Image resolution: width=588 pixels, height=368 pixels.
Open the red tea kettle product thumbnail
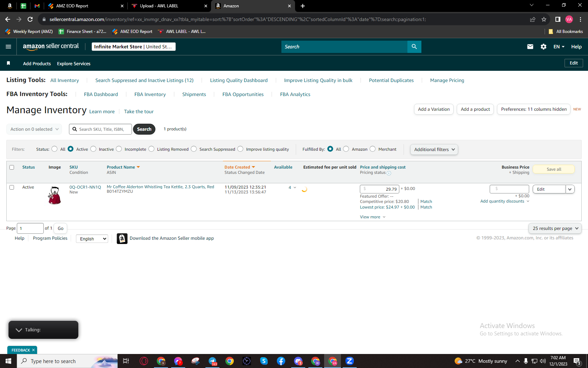[x=54, y=195]
